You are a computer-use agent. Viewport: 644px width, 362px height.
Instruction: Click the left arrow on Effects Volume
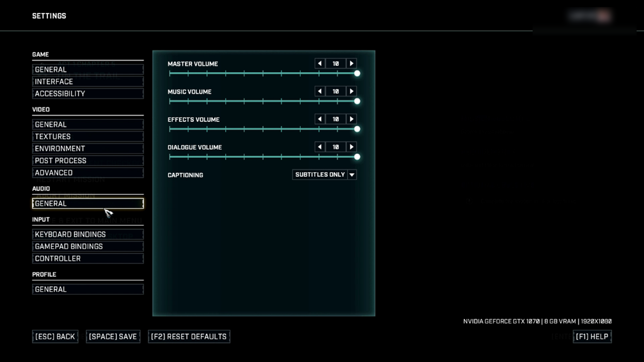pyautogui.click(x=320, y=119)
